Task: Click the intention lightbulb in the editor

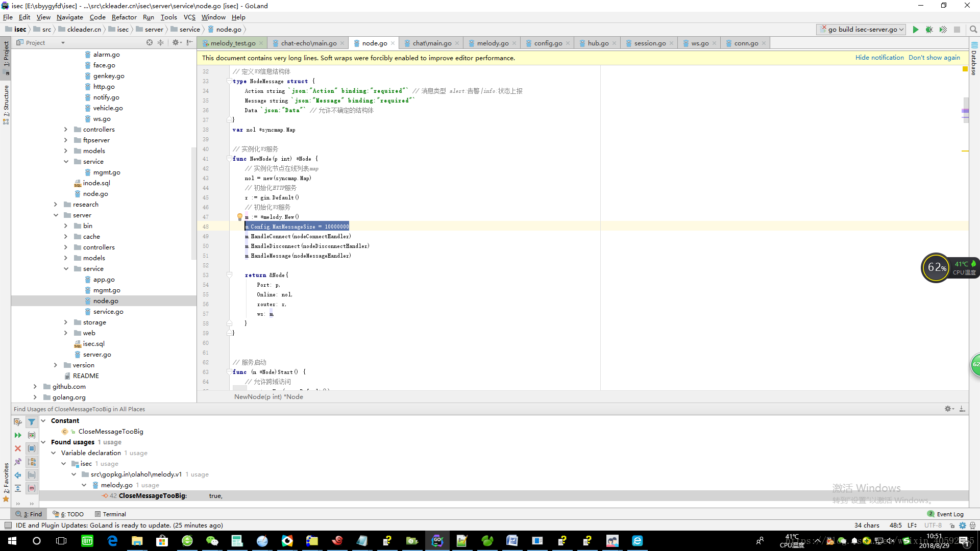Action: (239, 217)
